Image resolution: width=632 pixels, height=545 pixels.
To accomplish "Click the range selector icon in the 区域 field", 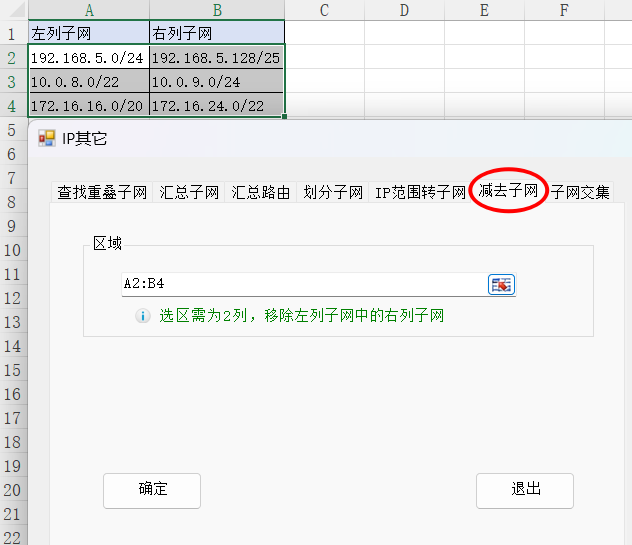I will (501, 285).
